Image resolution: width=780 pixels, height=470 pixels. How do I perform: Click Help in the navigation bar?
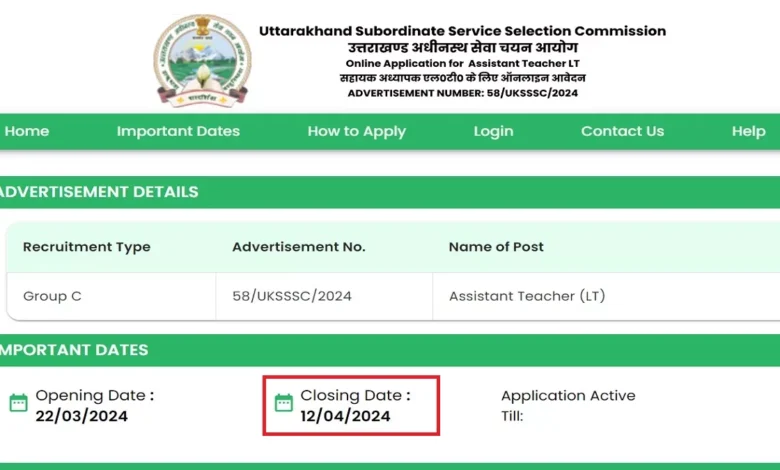(x=748, y=131)
